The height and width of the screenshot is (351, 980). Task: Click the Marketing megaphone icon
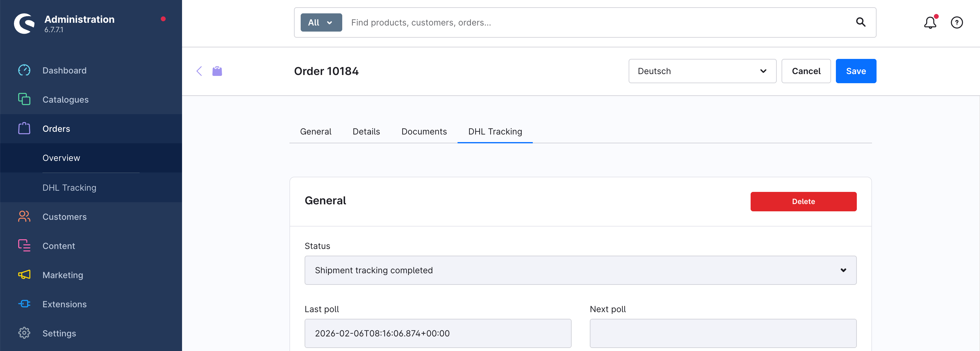coord(24,274)
